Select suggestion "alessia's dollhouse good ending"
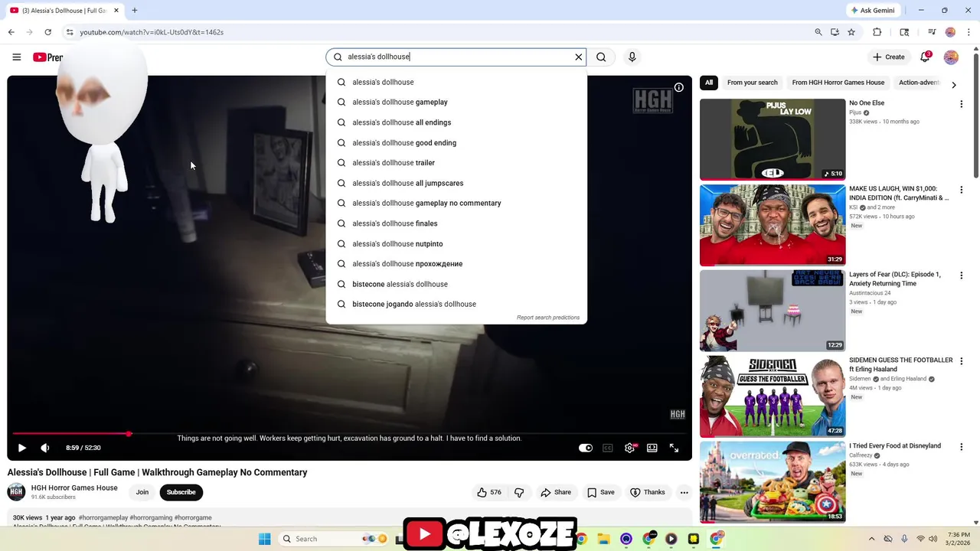Viewport: 980px width, 551px height. coord(456,142)
